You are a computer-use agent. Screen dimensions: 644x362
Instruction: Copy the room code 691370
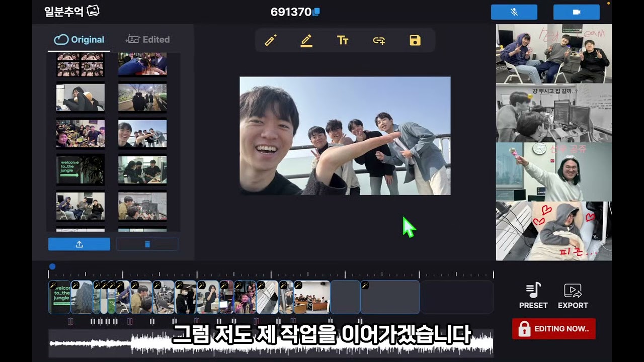[316, 12]
